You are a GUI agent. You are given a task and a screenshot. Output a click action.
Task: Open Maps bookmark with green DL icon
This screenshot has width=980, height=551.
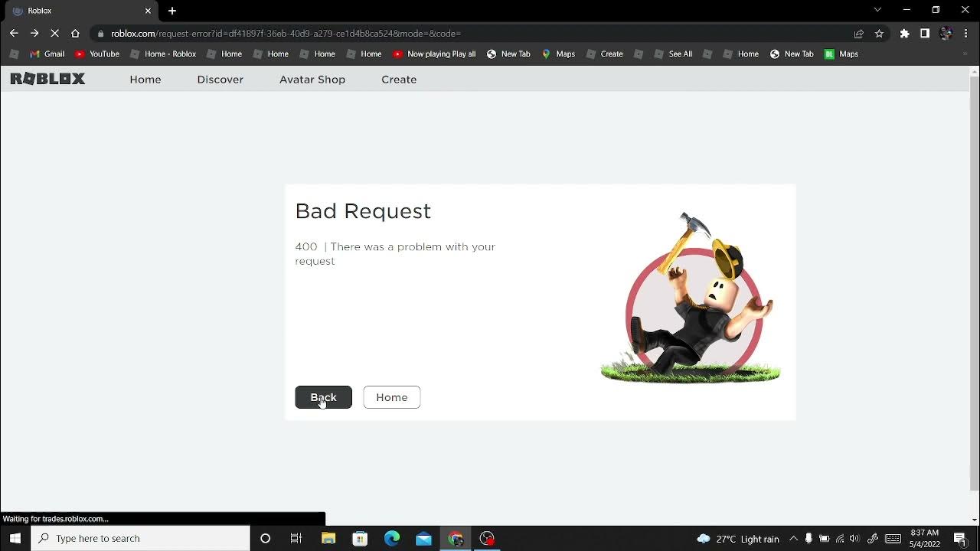pyautogui.click(x=841, y=54)
